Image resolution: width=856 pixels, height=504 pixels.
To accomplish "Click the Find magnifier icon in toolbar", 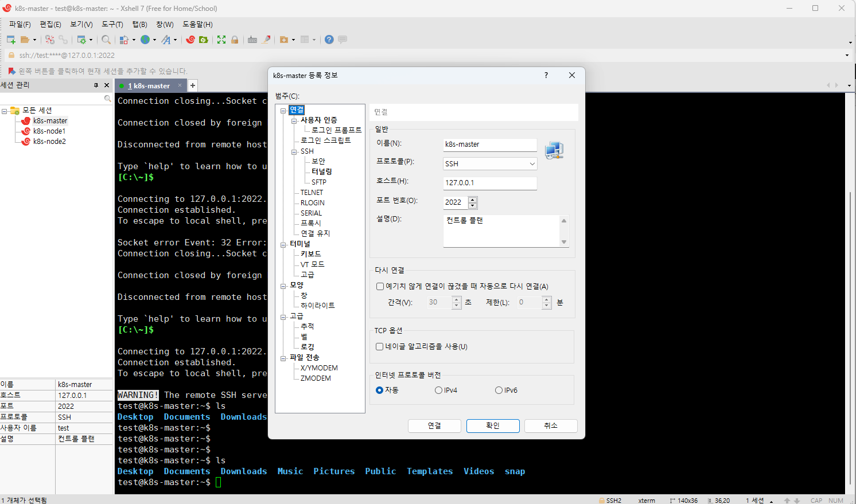I will (x=106, y=40).
